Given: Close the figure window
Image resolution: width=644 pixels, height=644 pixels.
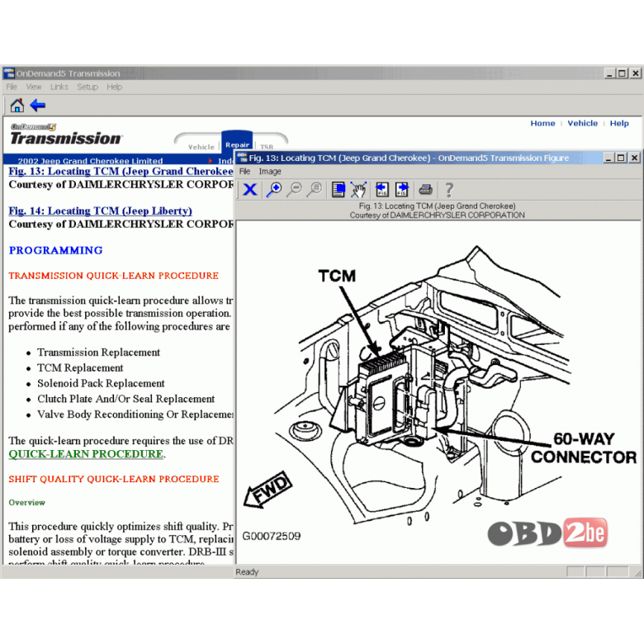Looking at the screenshot, I should (635, 158).
